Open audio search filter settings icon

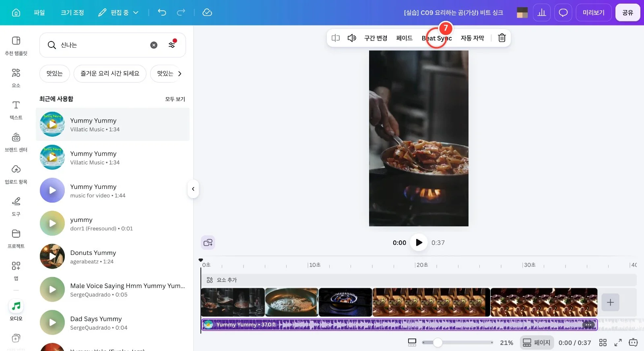point(172,44)
